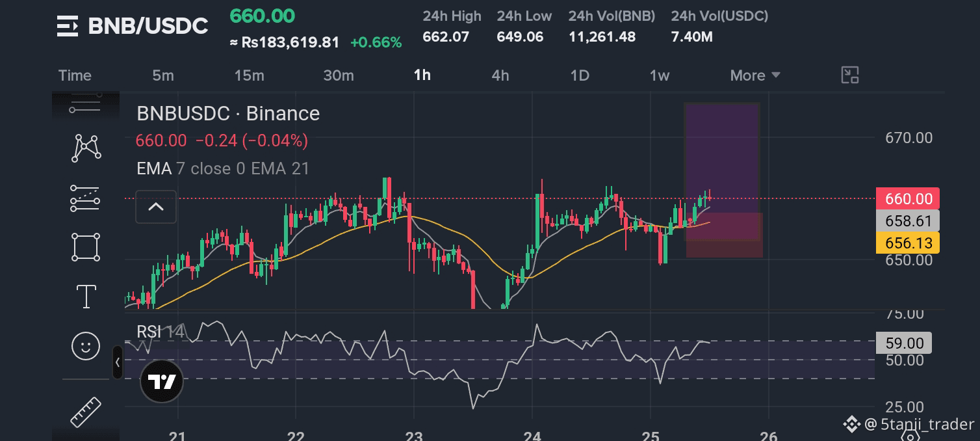Viewport: 980px width, 441px height.
Task: Click the green 660.00 header price
Action: tap(263, 16)
